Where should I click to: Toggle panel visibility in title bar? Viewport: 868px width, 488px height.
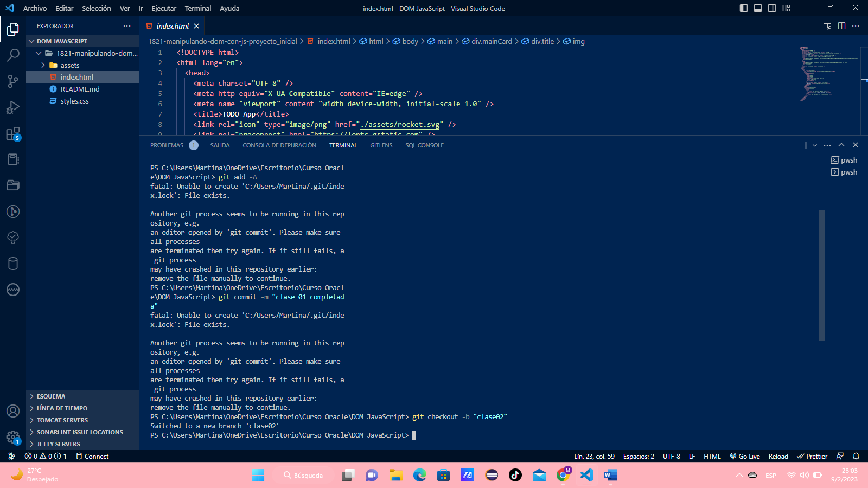pos(758,8)
